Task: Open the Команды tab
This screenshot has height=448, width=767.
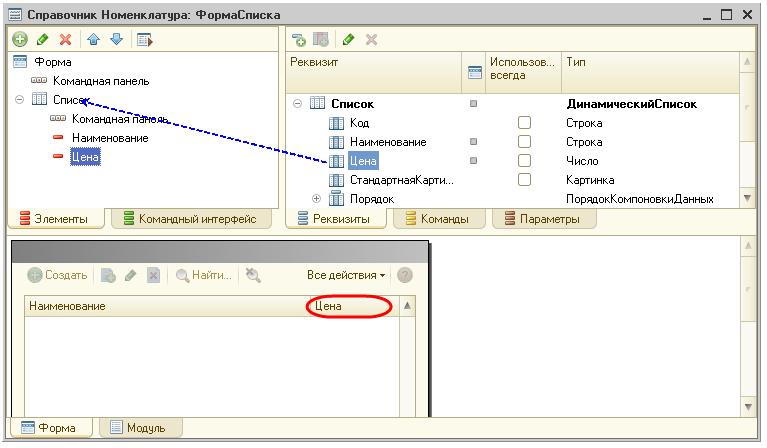Action: (438, 219)
